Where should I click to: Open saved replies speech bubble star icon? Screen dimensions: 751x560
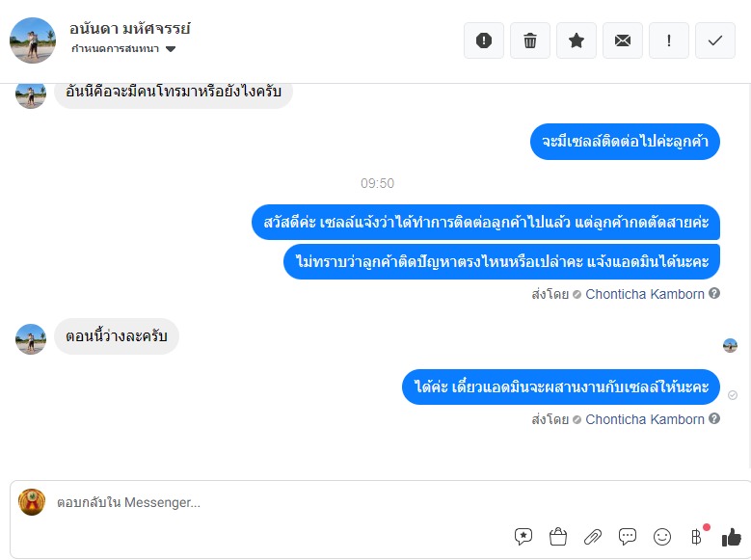coord(523,536)
